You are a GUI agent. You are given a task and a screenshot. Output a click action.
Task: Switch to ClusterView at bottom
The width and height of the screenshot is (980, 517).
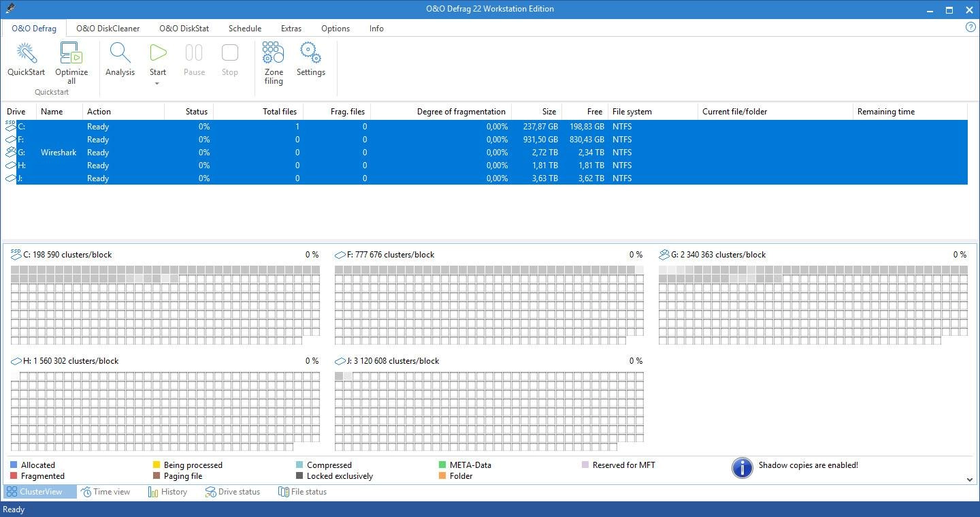40,492
